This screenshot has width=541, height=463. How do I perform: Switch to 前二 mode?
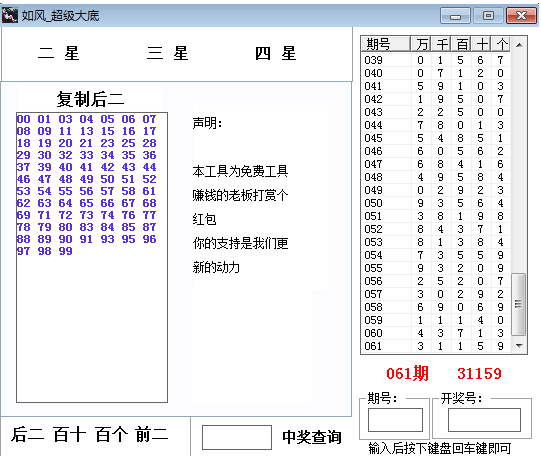pos(152,434)
